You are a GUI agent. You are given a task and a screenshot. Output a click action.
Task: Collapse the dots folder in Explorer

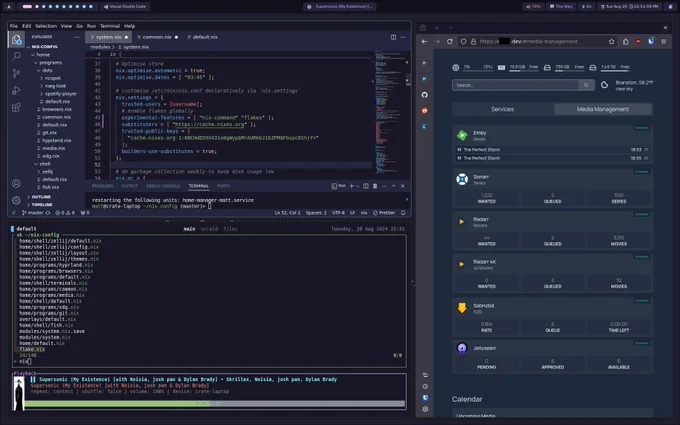39,70
